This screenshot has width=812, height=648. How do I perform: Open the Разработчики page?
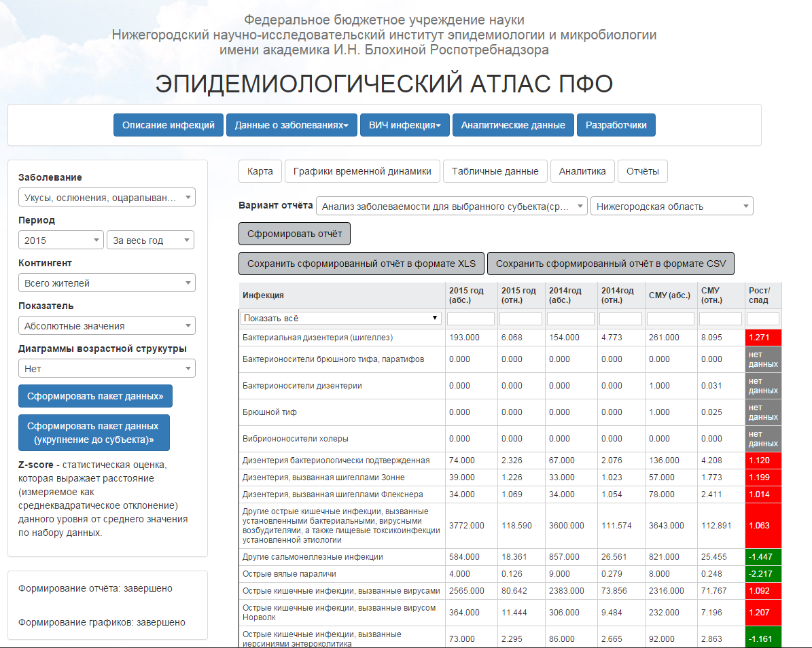(x=616, y=125)
